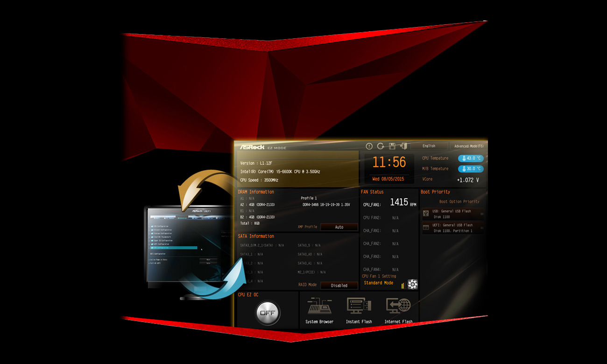Click the SATA3_A1 : N/A entry
This screenshot has height=364, width=607.
[x=310, y=263]
